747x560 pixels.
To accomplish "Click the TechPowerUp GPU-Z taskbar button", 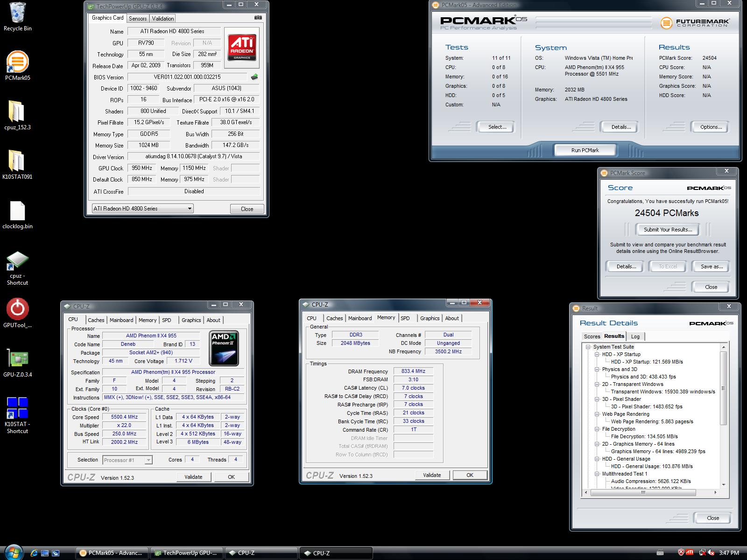I will [187, 553].
